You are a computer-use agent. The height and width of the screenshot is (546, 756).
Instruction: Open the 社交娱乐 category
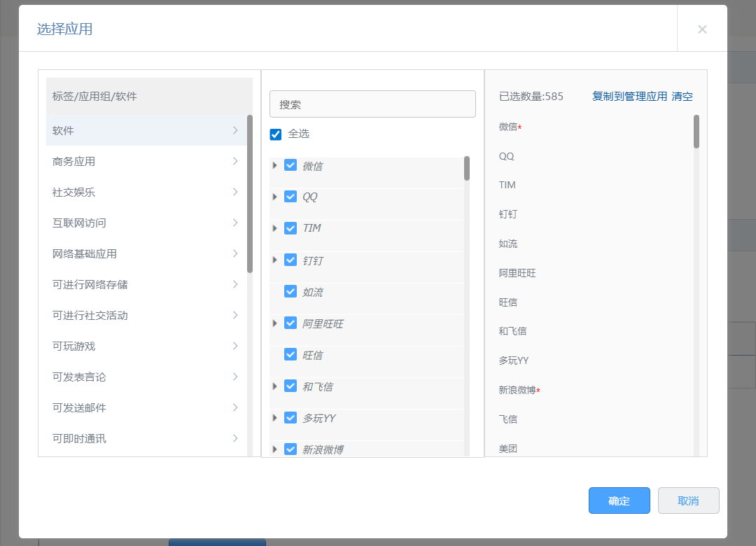coord(147,192)
